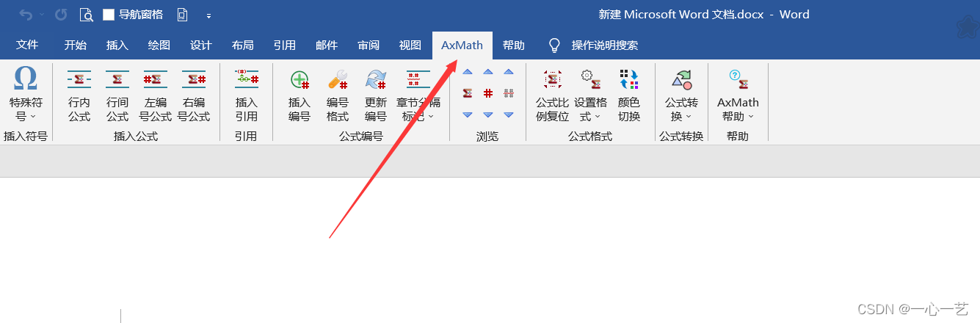
Task: Insert a display formula with 行间公式
Action: point(117,95)
